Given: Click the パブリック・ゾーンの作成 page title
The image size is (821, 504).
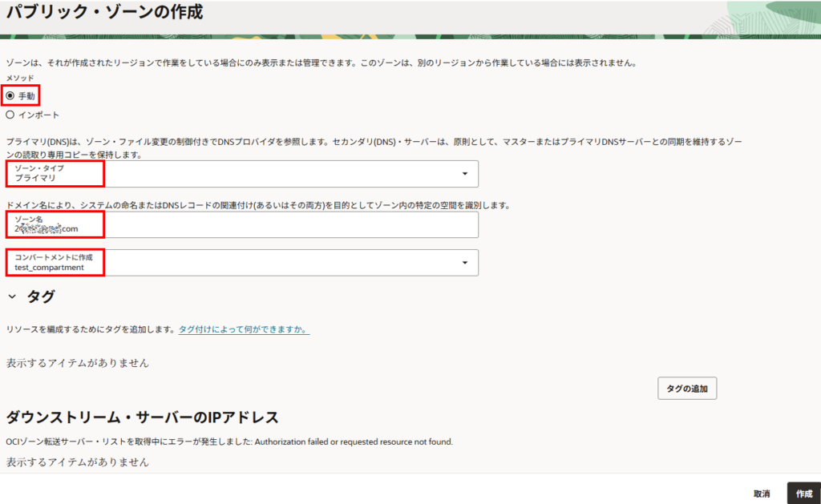Looking at the screenshot, I should click(104, 13).
